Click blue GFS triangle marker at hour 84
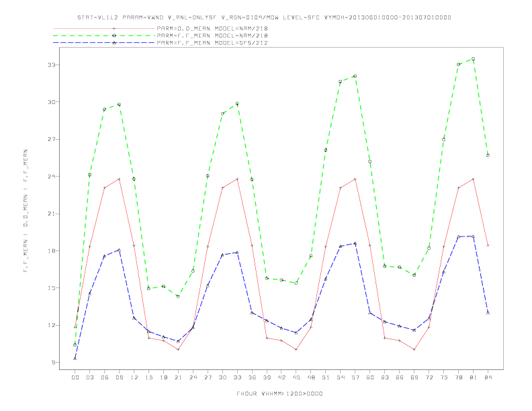This screenshot has width=532, height=411. pos(488,313)
